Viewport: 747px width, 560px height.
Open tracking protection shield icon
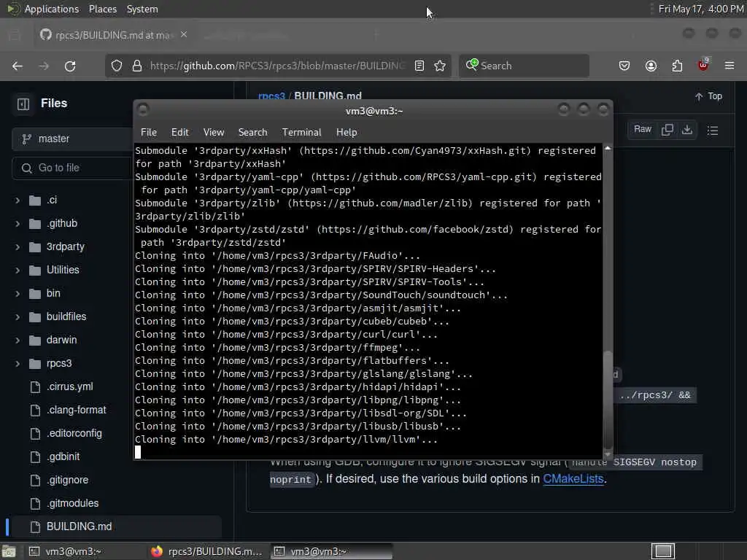[x=117, y=66]
